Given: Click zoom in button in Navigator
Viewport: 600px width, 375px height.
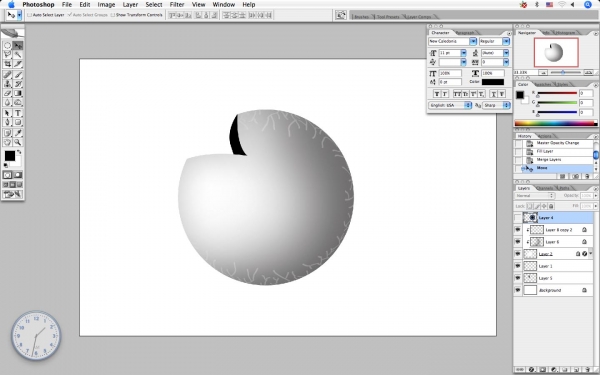Looking at the screenshot, I should coord(589,72).
